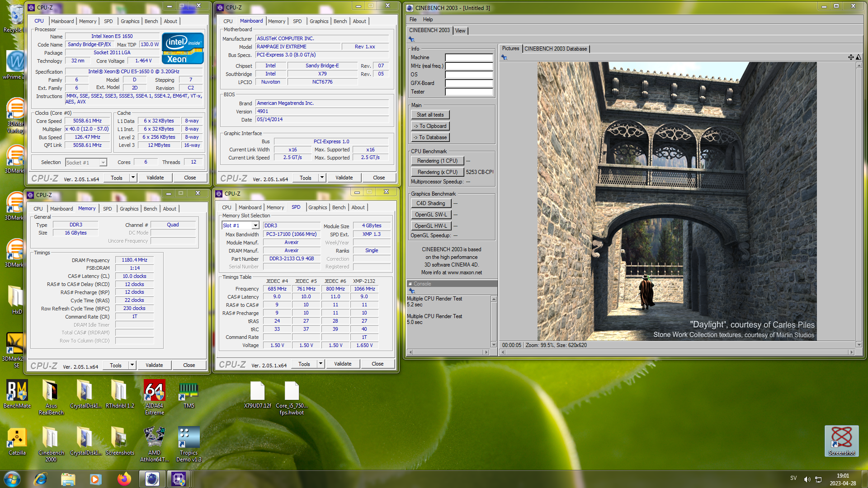The width and height of the screenshot is (868, 488).
Task: Click the OS input field
Action: (x=469, y=75)
